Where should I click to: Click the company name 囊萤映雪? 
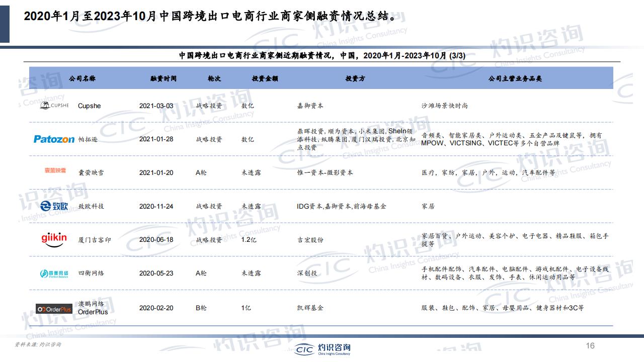(x=91, y=172)
